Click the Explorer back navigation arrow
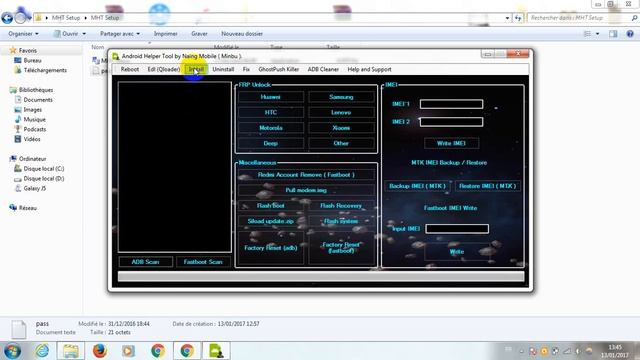 [x=7, y=18]
